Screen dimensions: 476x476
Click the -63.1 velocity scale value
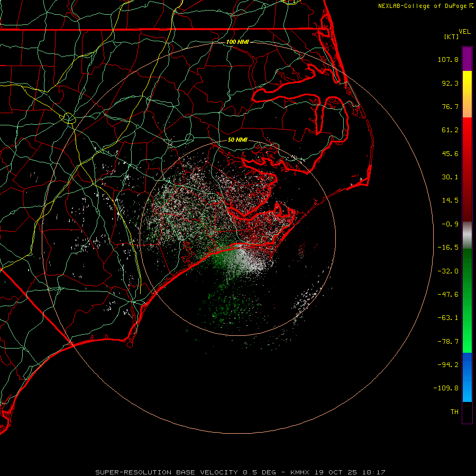(448, 318)
